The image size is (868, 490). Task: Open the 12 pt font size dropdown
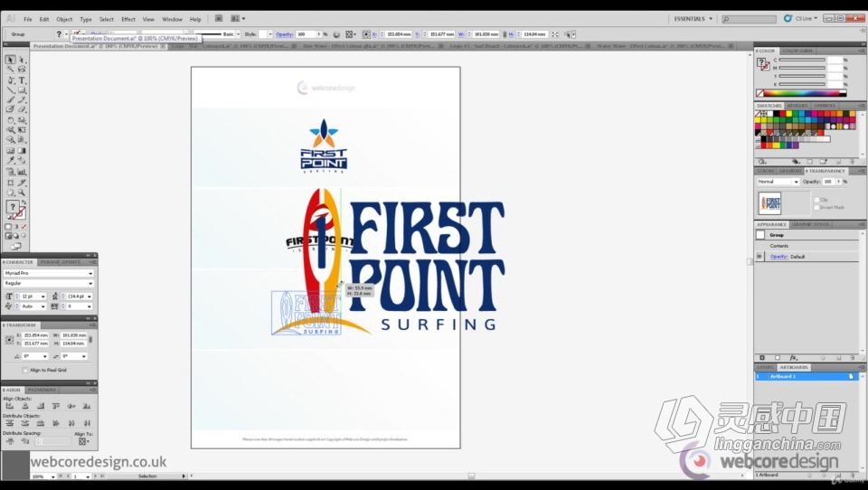coord(43,297)
